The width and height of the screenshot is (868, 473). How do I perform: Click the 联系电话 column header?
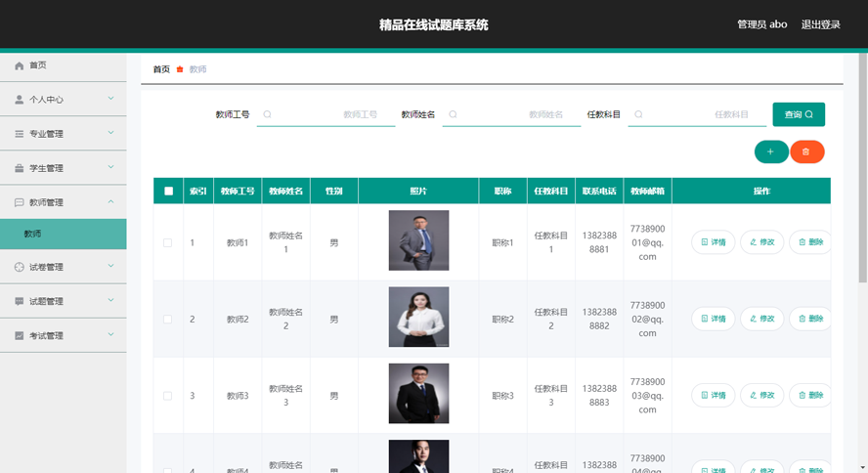click(x=599, y=191)
